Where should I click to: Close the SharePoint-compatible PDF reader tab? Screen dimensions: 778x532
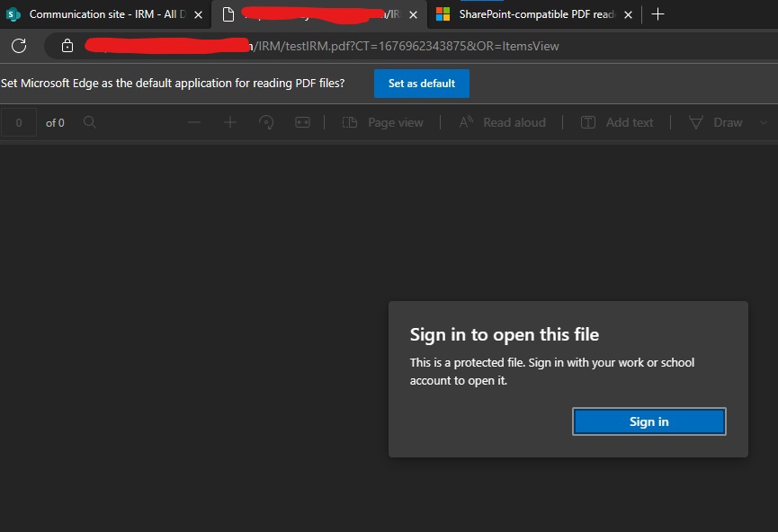[628, 15]
